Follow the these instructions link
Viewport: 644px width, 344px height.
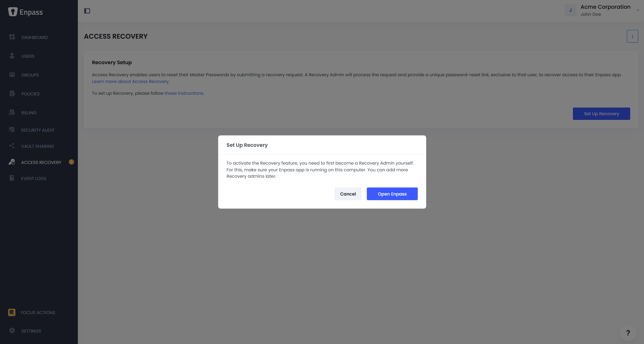click(184, 93)
